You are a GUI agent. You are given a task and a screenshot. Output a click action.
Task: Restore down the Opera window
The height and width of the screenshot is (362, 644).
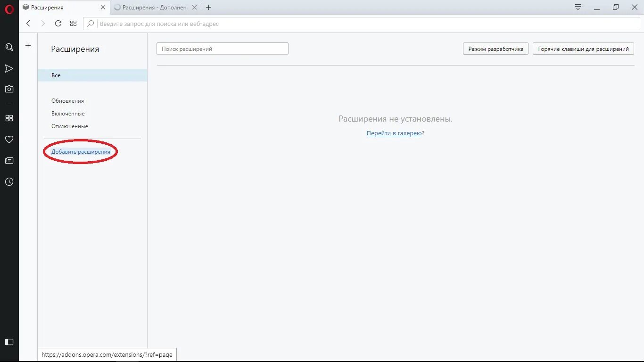pyautogui.click(x=616, y=7)
